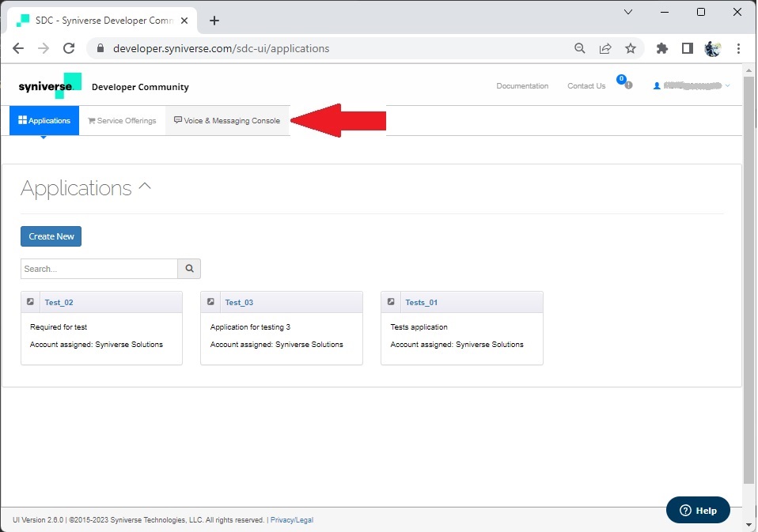This screenshot has width=758, height=532.
Task: Click the share page icon in address bar
Action: pos(605,48)
